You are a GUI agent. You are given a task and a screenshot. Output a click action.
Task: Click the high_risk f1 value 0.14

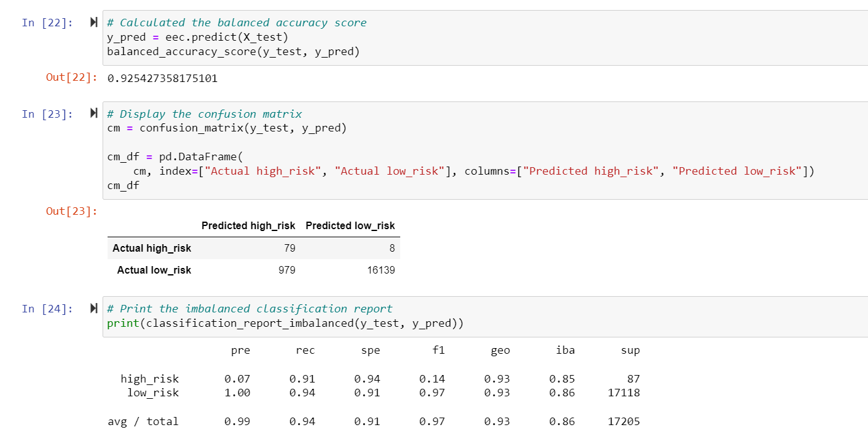pyautogui.click(x=433, y=379)
